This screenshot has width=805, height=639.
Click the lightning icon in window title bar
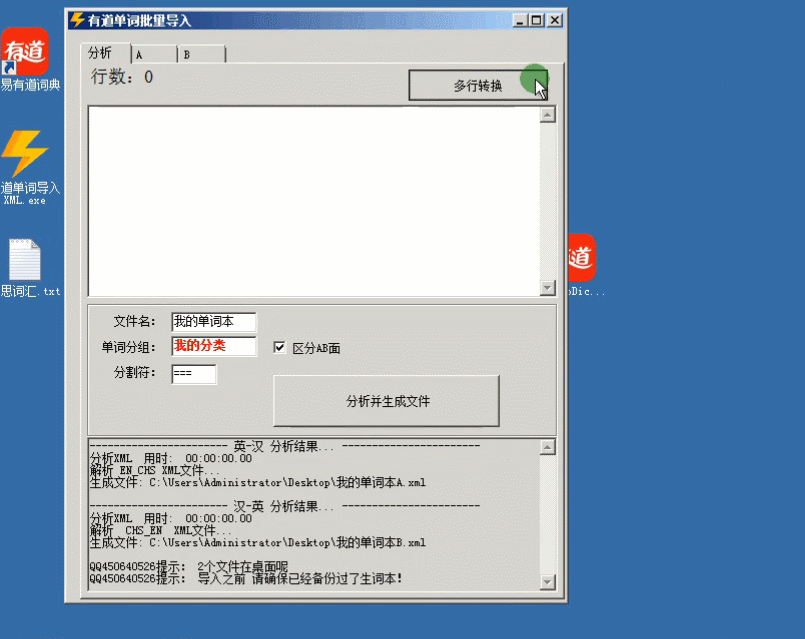[x=76, y=20]
